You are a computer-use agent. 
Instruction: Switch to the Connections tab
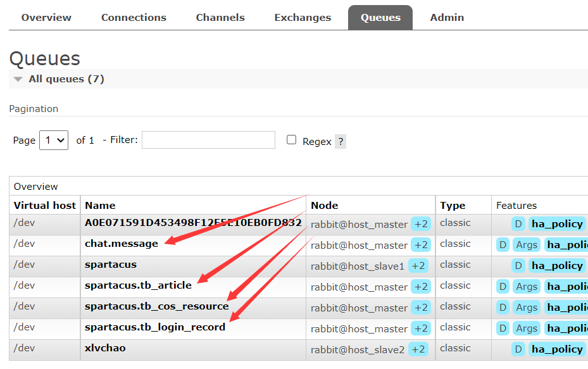134,18
